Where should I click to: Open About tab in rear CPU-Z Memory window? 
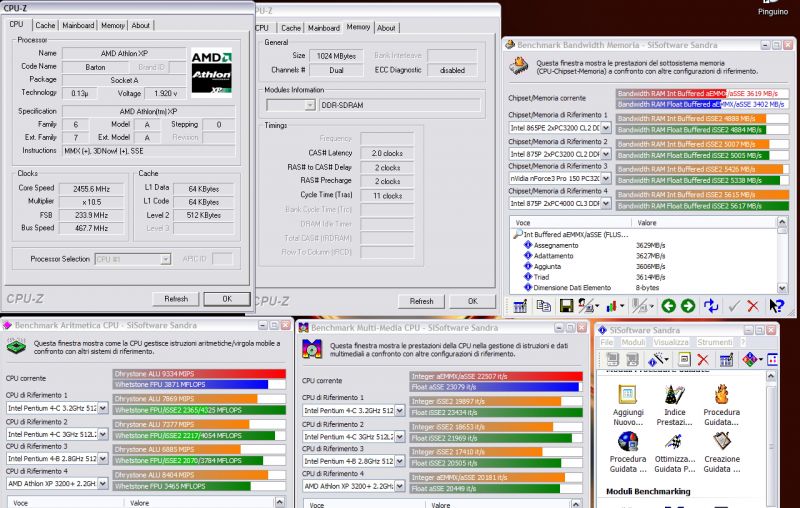tap(386, 28)
